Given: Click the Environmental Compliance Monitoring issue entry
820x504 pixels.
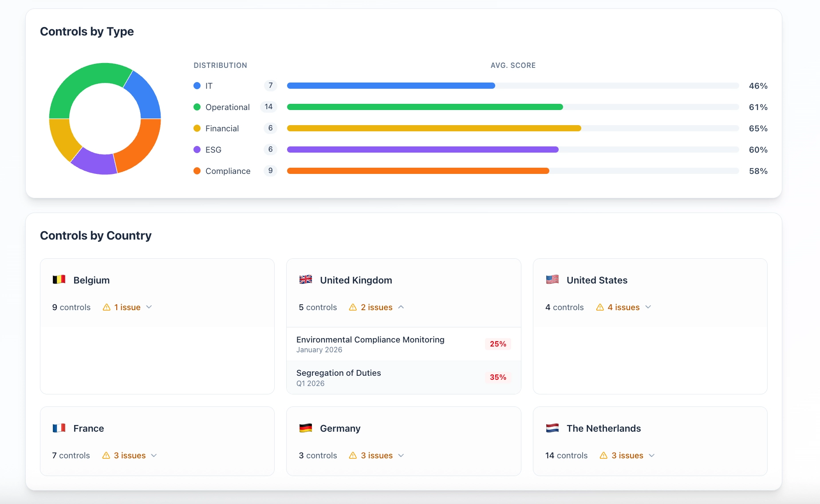Looking at the screenshot, I should click(x=370, y=344).
